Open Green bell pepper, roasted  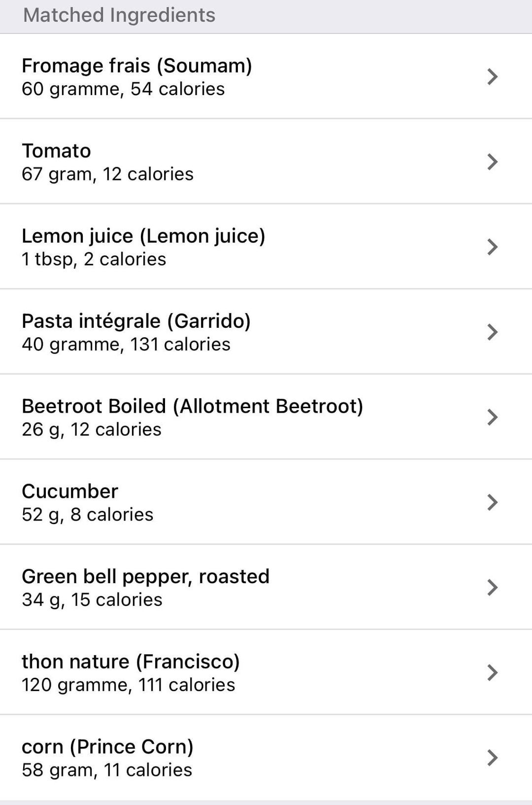click(145, 587)
